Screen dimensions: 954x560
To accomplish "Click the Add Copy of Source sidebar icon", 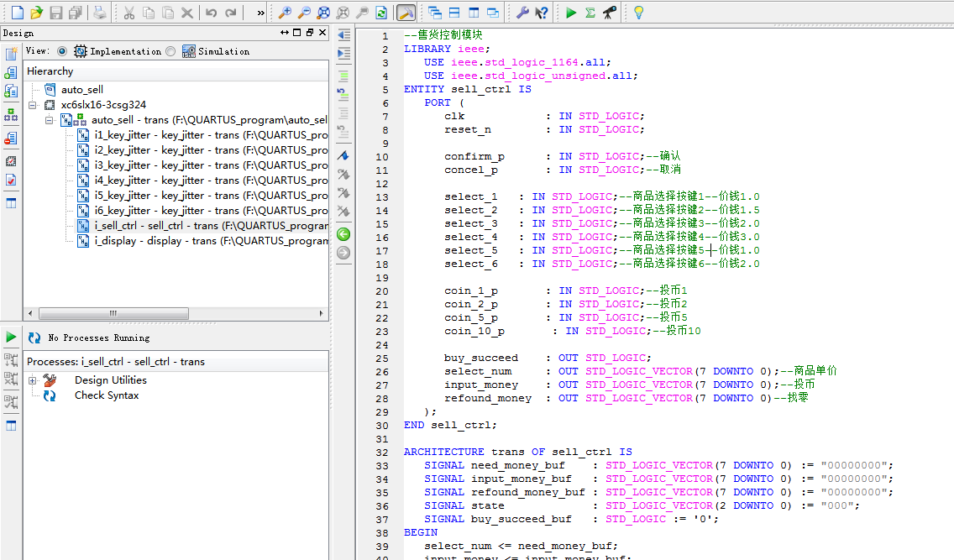I will (11, 92).
